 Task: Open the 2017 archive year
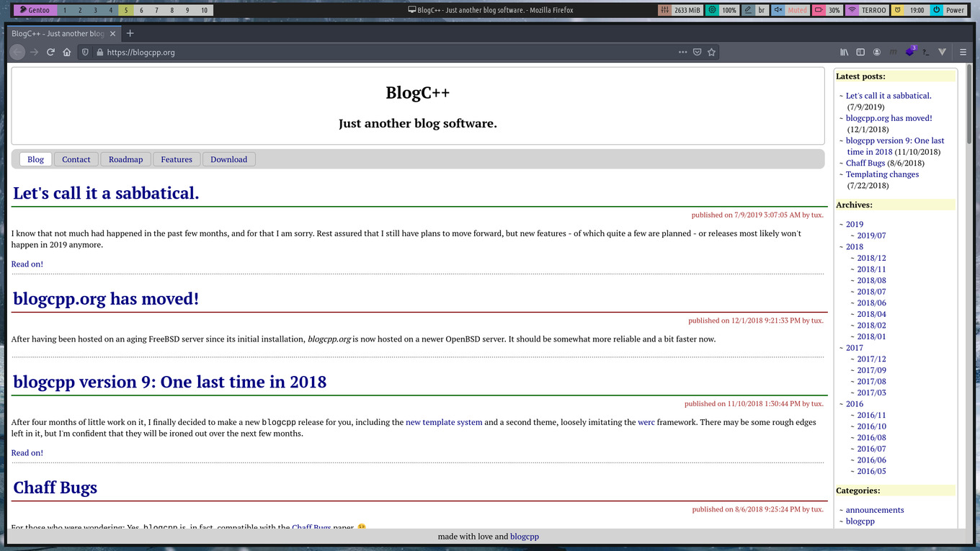[855, 348]
